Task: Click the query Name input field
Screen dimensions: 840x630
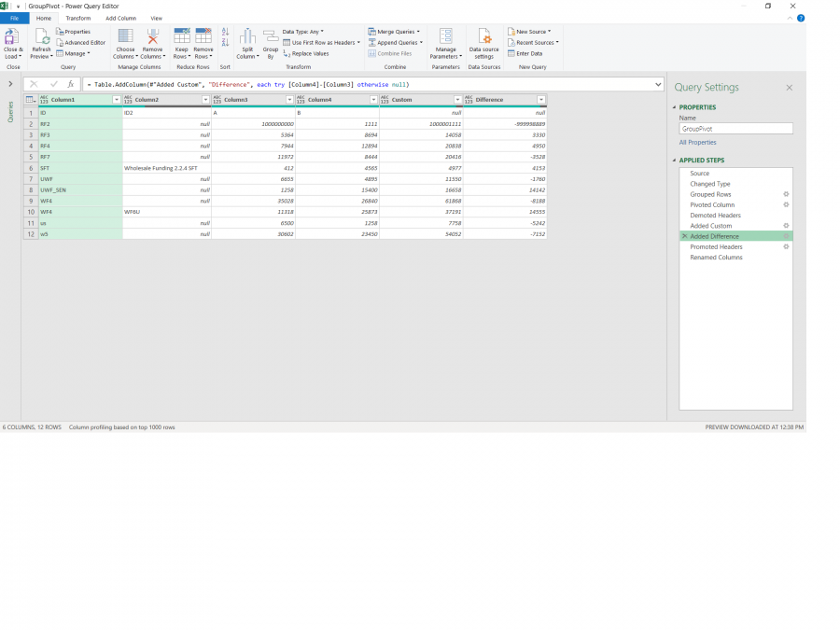Action: (736, 129)
